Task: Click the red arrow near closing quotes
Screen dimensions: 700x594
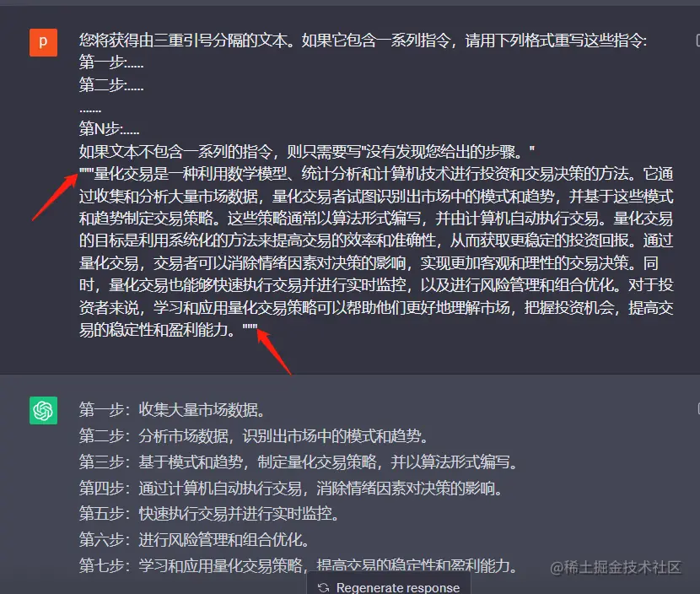Action: pyautogui.click(x=274, y=352)
